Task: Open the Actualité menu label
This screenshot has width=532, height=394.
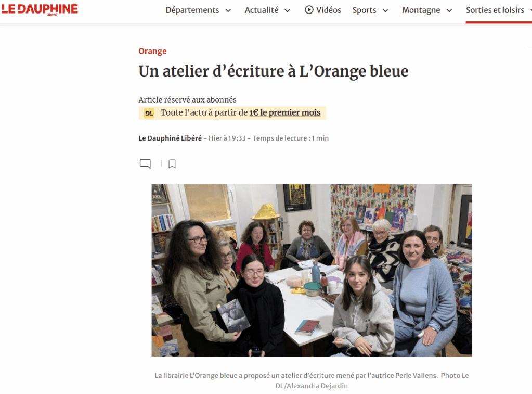Action: 262,10
